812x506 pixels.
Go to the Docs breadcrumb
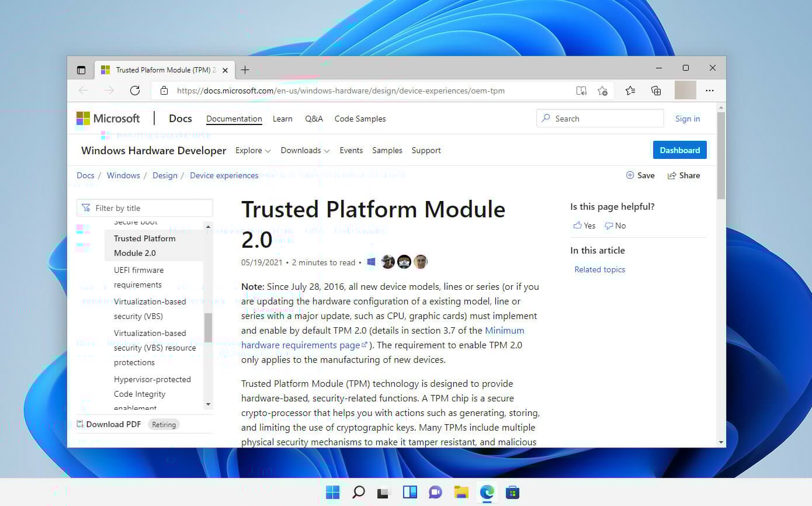click(x=85, y=175)
